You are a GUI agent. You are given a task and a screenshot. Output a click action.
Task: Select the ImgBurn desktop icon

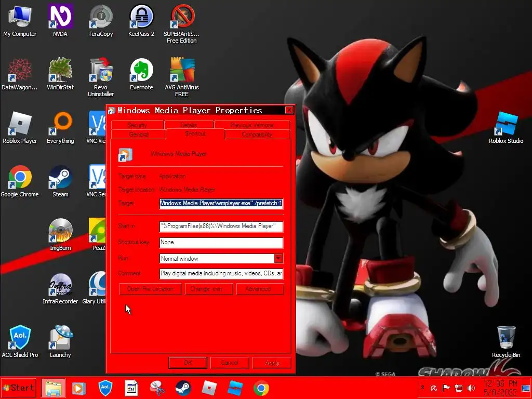coord(60,235)
